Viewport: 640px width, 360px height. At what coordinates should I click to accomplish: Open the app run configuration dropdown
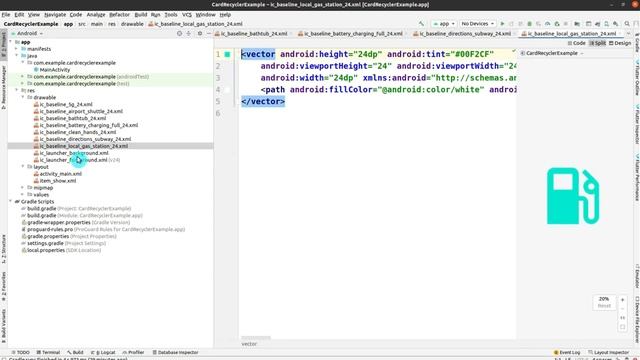(x=443, y=24)
